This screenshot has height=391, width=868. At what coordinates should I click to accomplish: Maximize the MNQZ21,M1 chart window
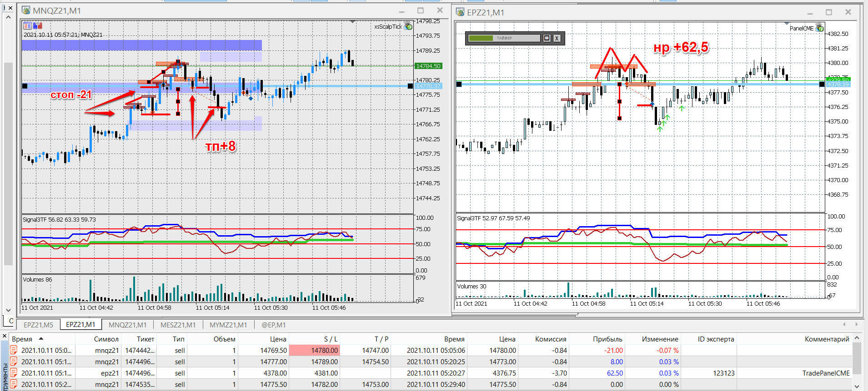click(x=421, y=10)
